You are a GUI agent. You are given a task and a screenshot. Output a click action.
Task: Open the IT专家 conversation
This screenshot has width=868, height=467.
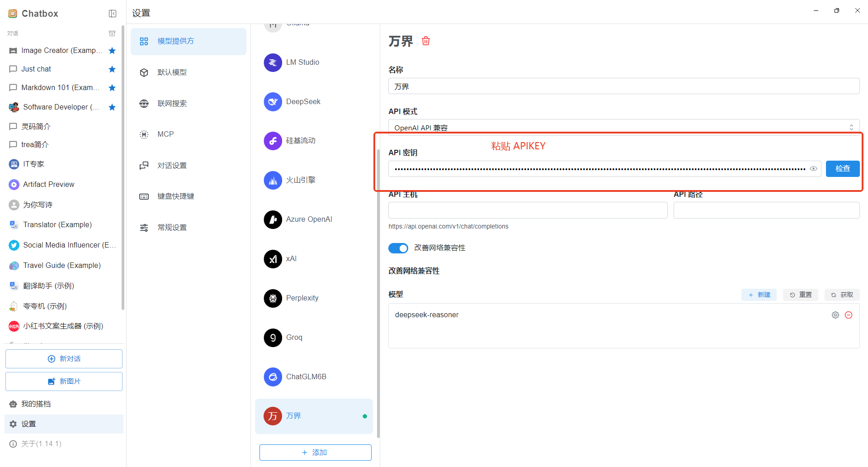point(62,164)
